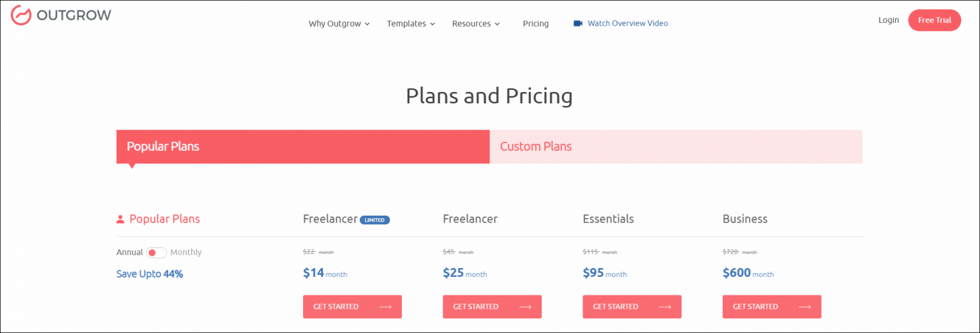
Task: Get started with $14 Freelancer Limited plan
Action: (x=352, y=307)
